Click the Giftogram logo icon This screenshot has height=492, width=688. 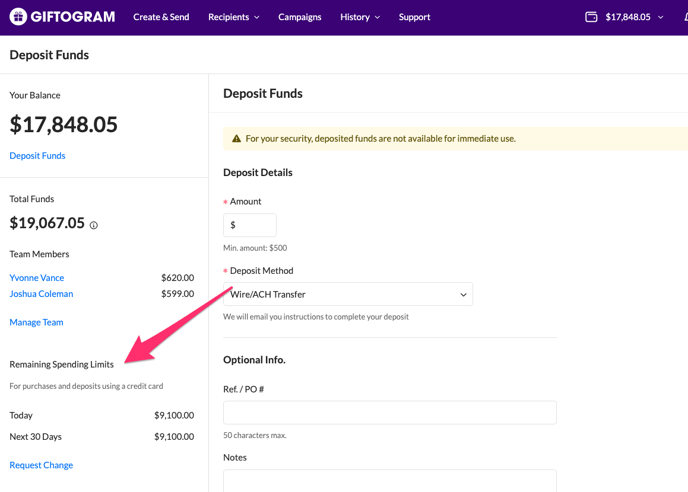point(17,17)
